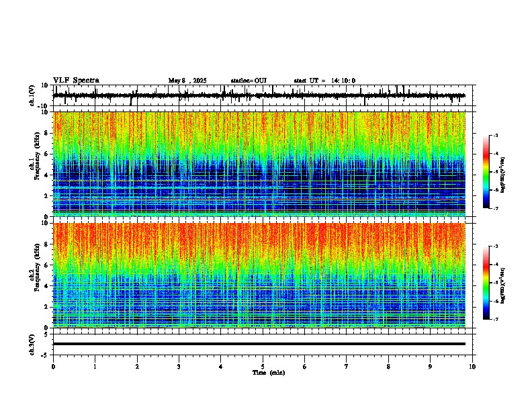This screenshot has width=532, height=411.
Task: Click the "4" tick on ch.2 frequency axis
Action: (x=47, y=286)
